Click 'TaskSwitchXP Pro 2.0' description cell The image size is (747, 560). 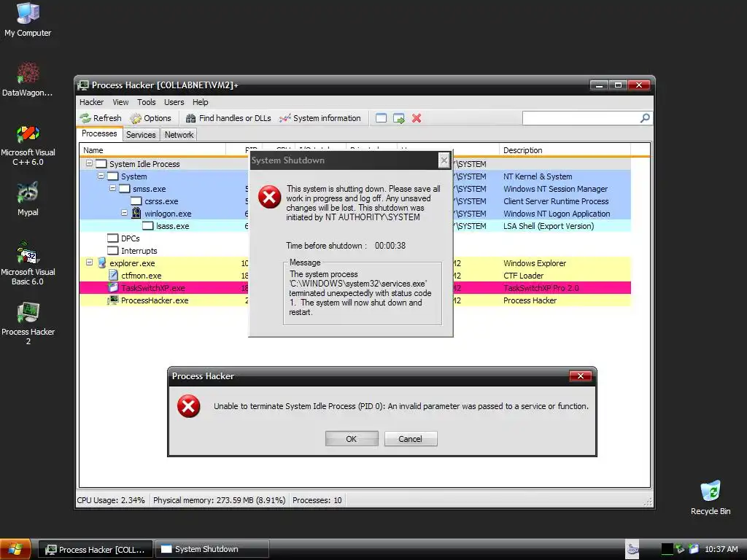point(541,288)
